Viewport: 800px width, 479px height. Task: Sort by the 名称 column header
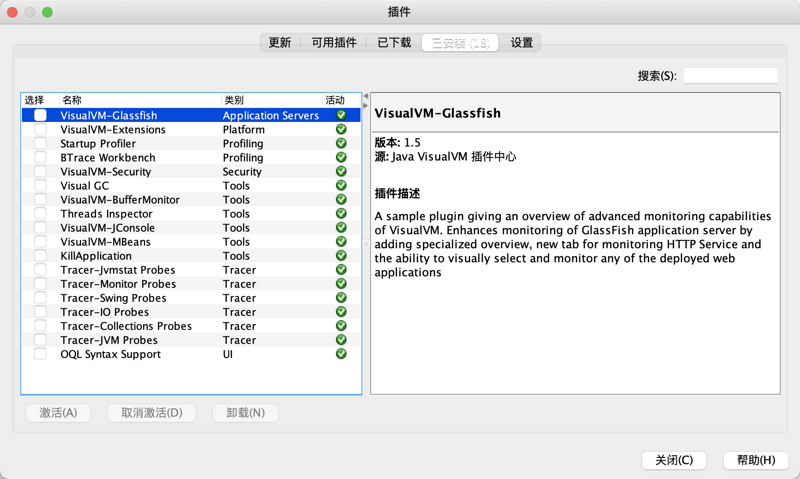140,100
